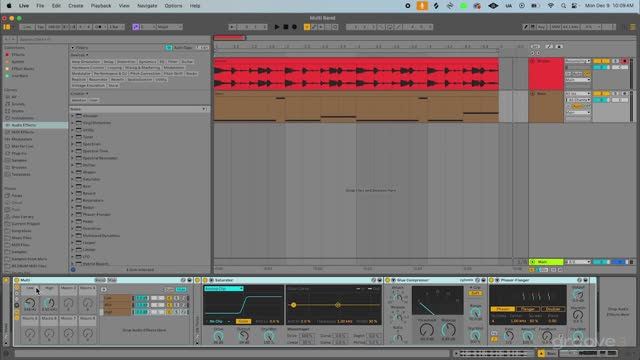
Task: Expand the Reverb presets arrow
Action: click(73, 193)
